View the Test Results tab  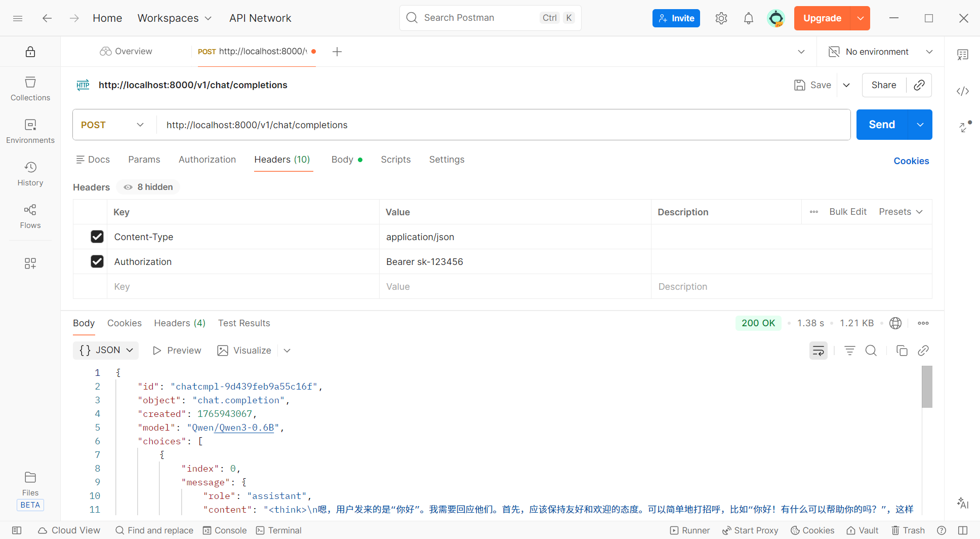click(x=244, y=323)
